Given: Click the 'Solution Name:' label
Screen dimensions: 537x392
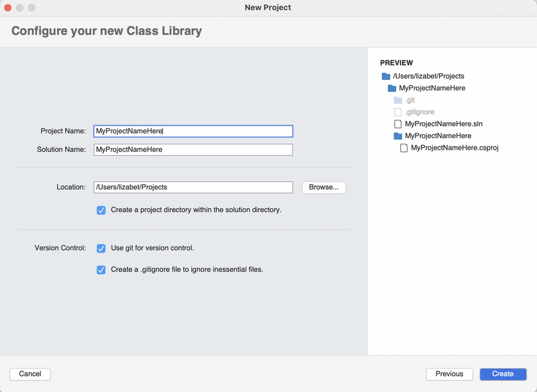Looking at the screenshot, I should pyautogui.click(x=61, y=150).
